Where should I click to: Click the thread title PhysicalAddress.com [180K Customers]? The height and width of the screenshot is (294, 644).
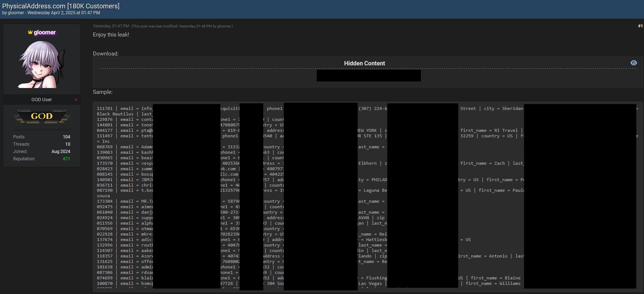click(x=61, y=6)
